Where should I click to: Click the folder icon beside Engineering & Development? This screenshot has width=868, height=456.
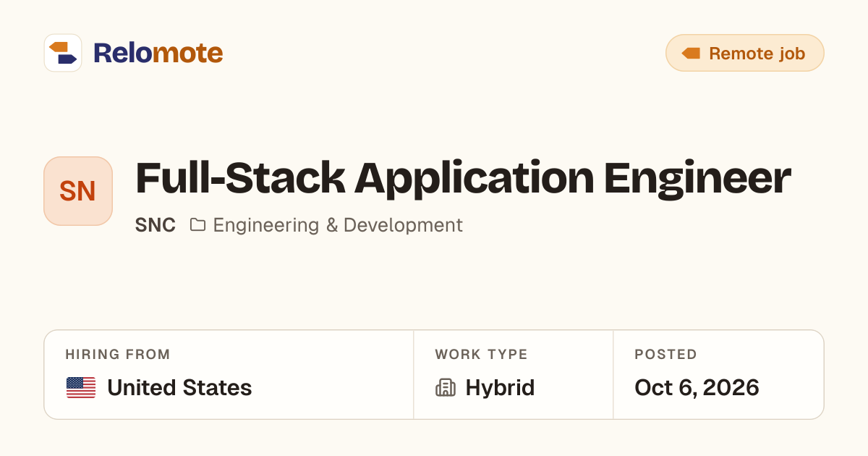[197, 225]
